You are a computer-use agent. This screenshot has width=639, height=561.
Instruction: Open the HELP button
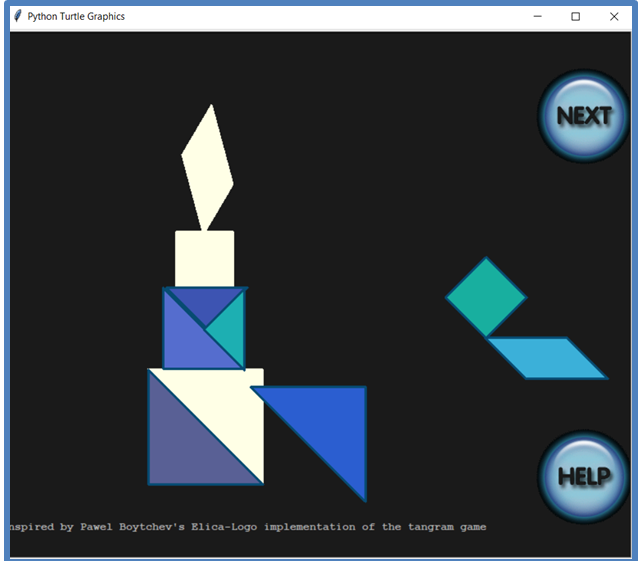click(x=584, y=477)
